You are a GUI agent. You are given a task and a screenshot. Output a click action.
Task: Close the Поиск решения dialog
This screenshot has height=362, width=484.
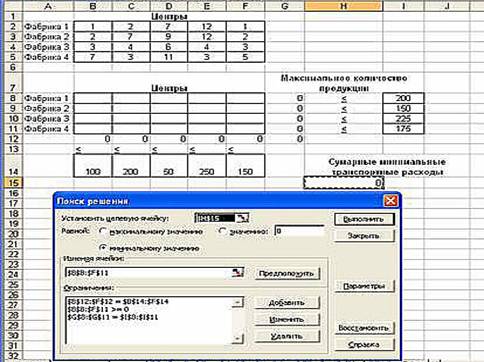point(390,201)
